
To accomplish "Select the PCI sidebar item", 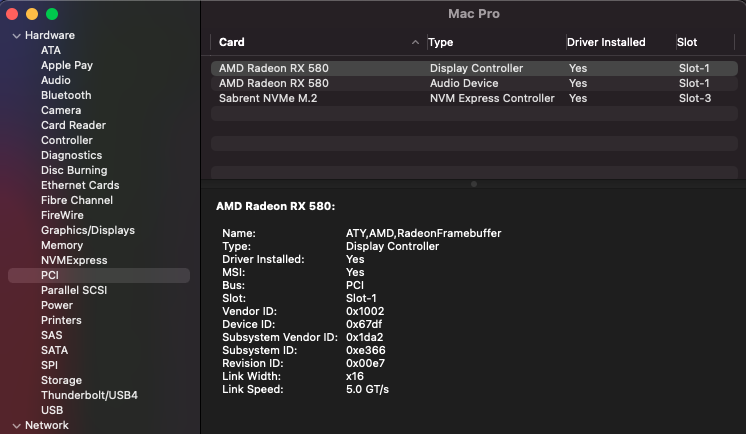I will (x=50, y=275).
